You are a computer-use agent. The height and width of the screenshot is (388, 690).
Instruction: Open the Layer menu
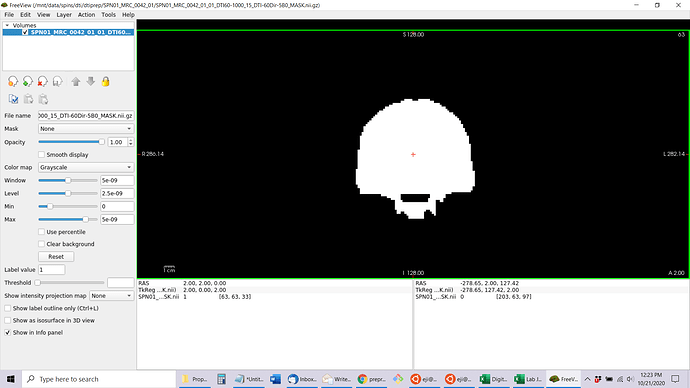[x=64, y=15]
